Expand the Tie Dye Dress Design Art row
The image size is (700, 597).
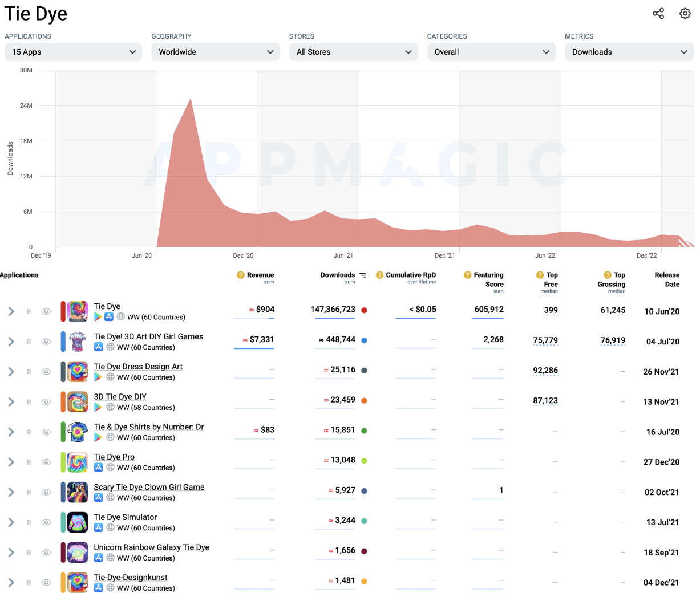pos(11,371)
